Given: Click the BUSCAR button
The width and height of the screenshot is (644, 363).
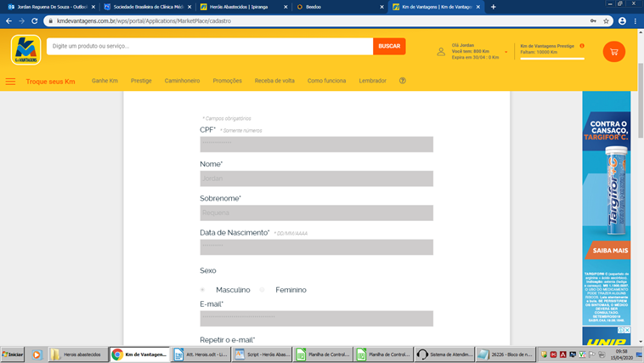Looking at the screenshot, I should pos(389,46).
